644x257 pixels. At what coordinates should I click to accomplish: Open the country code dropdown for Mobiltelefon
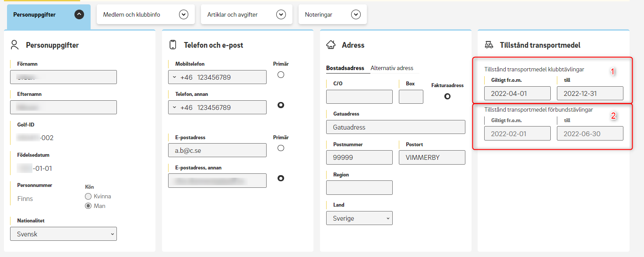click(x=174, y=77)
